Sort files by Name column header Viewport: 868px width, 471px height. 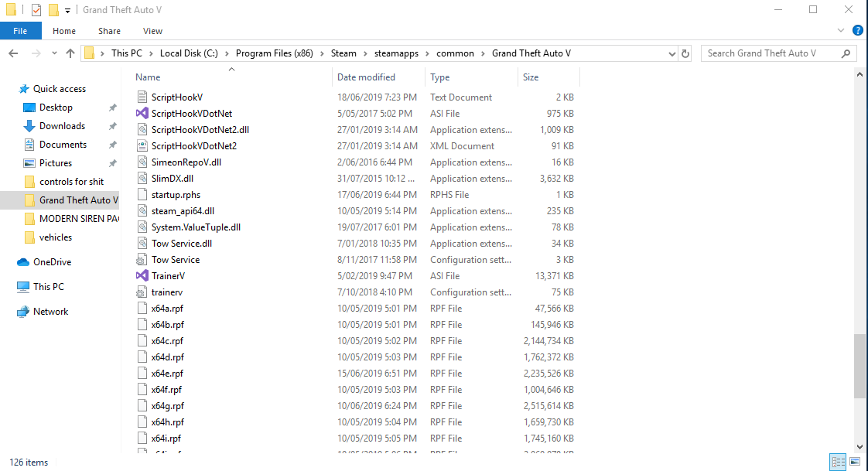(x=233, y=77)
